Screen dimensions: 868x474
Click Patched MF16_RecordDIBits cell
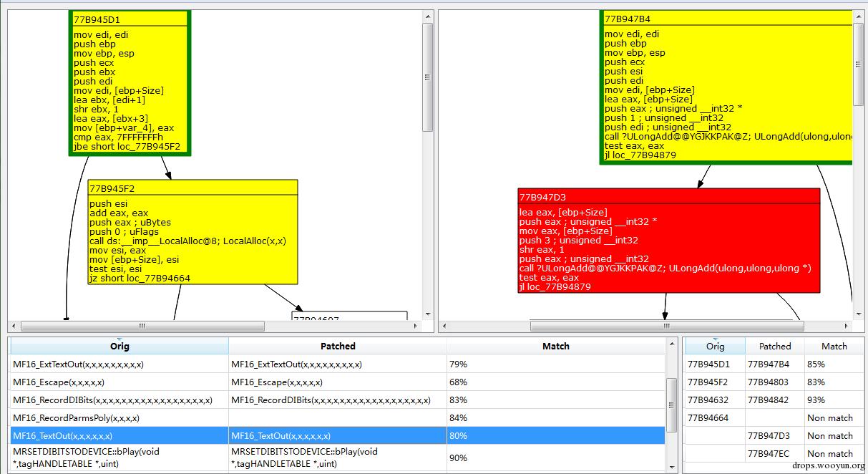click(x=338, y=400)
